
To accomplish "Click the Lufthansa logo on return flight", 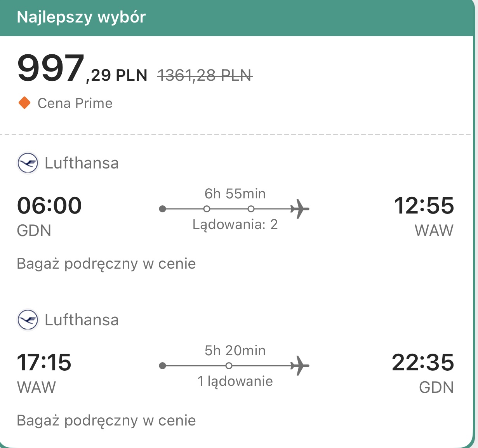I will click(28, 320).
